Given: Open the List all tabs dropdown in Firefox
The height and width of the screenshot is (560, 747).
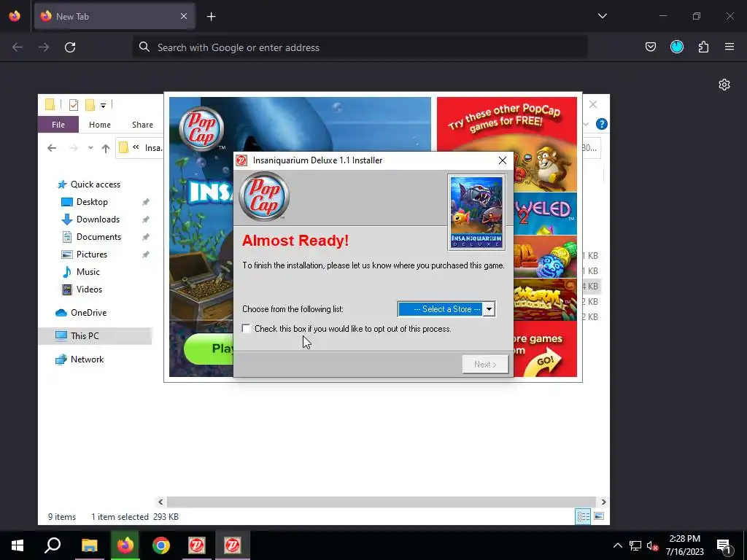Looking at the screenshot, I should 602,16.
